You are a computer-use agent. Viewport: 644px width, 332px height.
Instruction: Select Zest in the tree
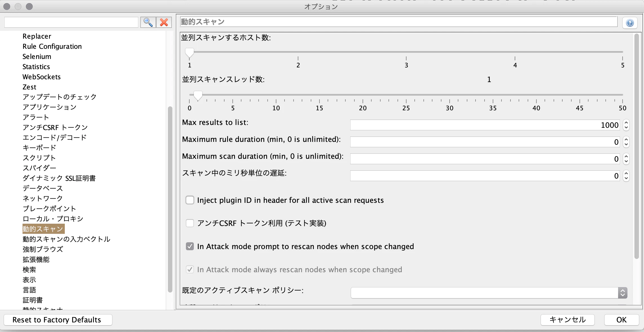tap(29, 87)
